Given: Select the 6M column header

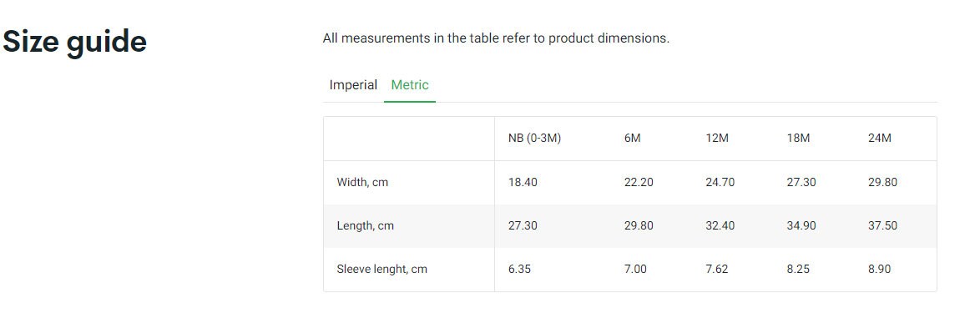Looking at the screenshot, I should pyautogui.click(x=633, y=139).
